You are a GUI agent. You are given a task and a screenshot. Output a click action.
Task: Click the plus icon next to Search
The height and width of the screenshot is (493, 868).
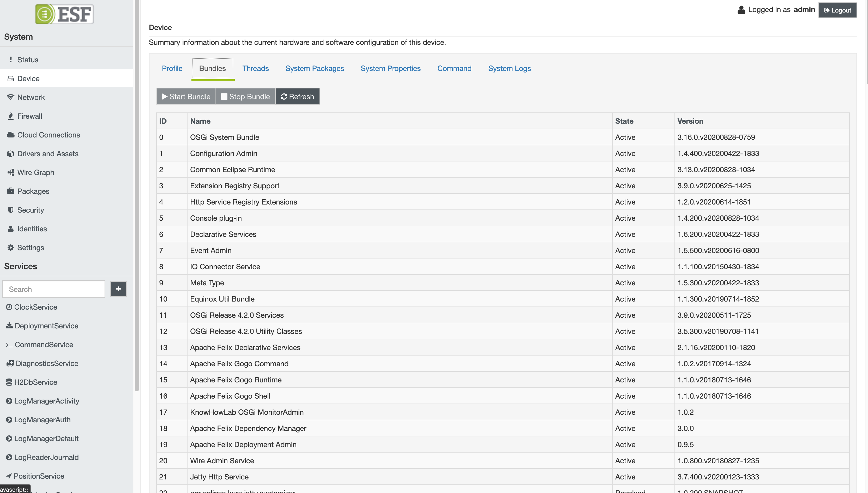118,289
